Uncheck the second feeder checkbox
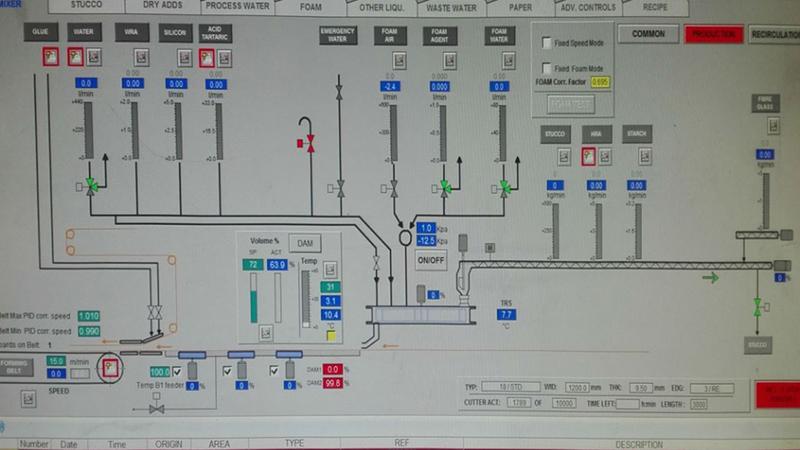 pyautogui.click(x=227, y=371)
